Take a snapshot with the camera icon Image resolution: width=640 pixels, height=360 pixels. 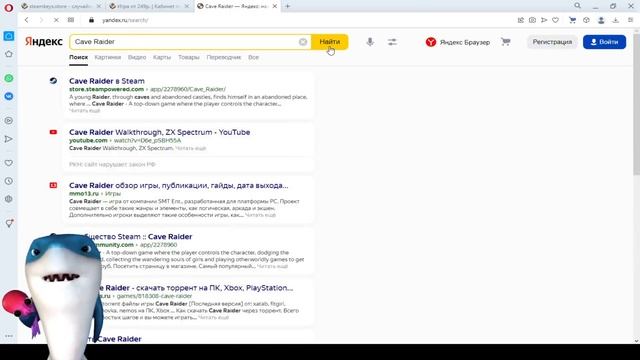pos(532,20)
